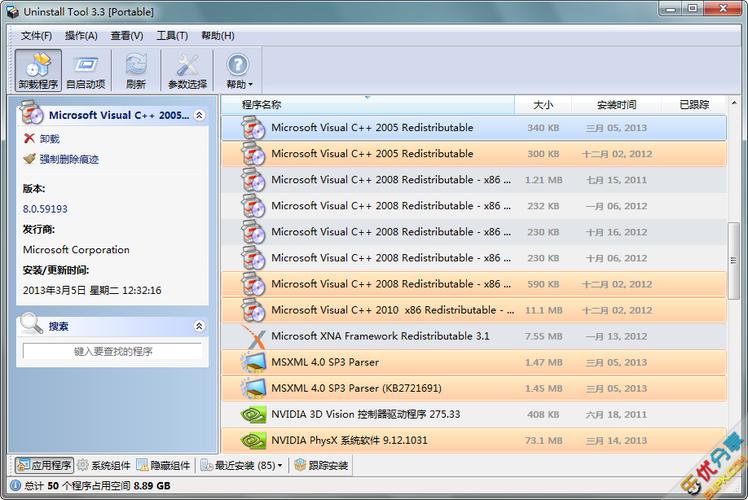Open 最近安装 (85) recent installs dropdown
The image size is (748, 500).
click(x=241, y=465)
